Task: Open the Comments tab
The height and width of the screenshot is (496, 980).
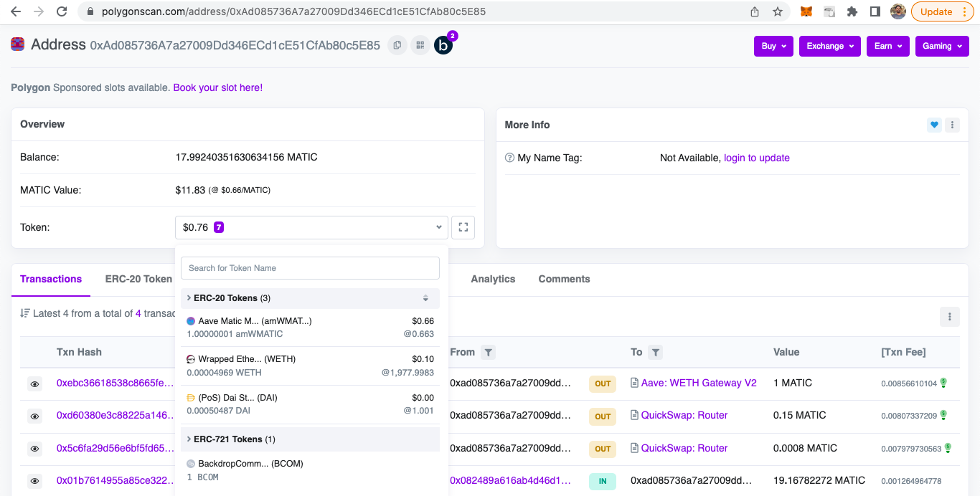Action: (564, 279)
